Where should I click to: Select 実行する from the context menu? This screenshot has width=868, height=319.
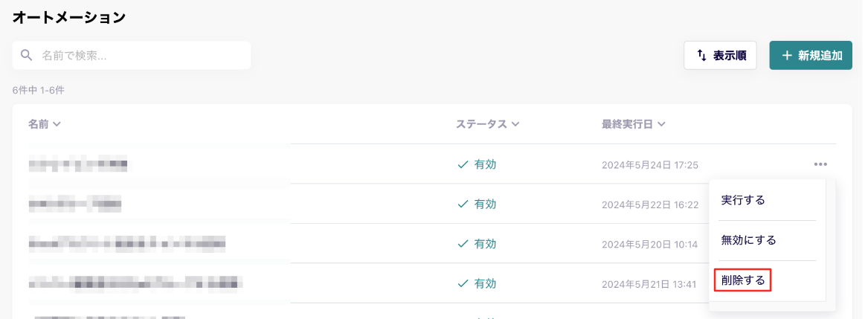tap(743, 201)
